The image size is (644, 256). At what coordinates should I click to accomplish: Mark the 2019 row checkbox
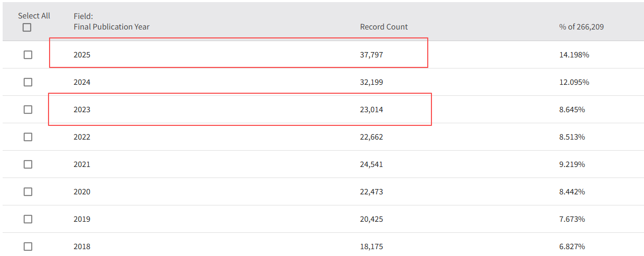click(x=28, y=219)
